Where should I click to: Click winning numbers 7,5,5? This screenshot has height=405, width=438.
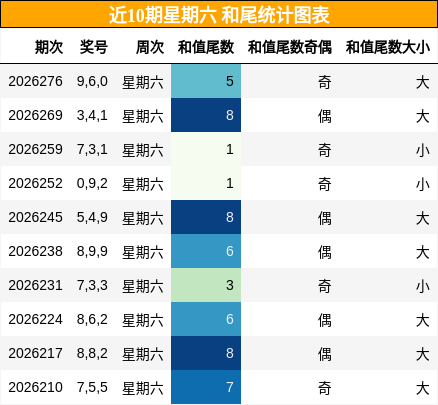click(x=92, y=388)
